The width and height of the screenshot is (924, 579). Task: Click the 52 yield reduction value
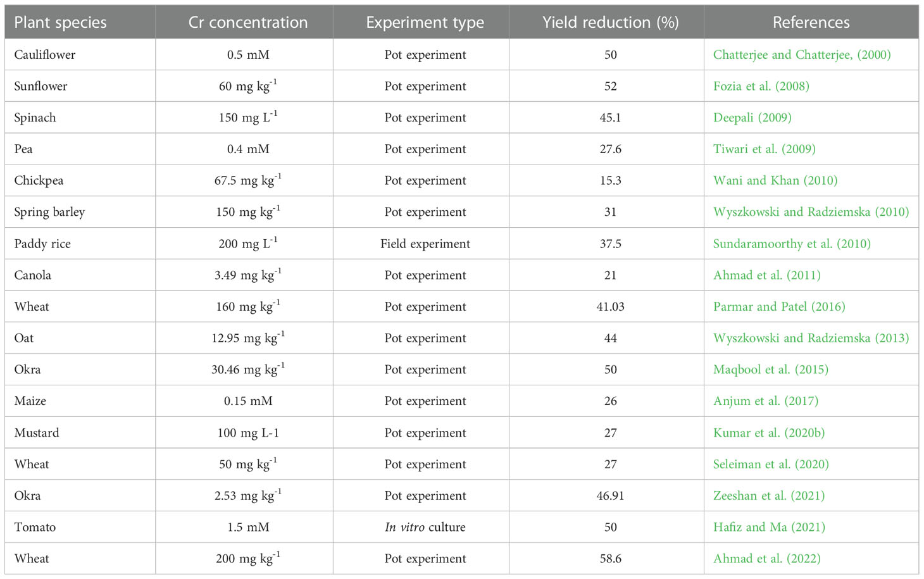point(610,86)
